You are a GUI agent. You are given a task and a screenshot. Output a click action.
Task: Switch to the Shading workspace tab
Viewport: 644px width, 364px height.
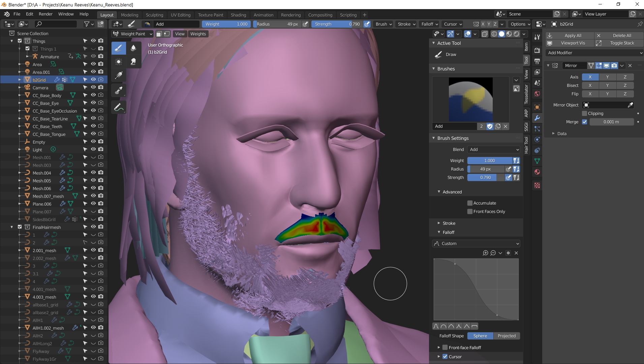click(238, 15)
